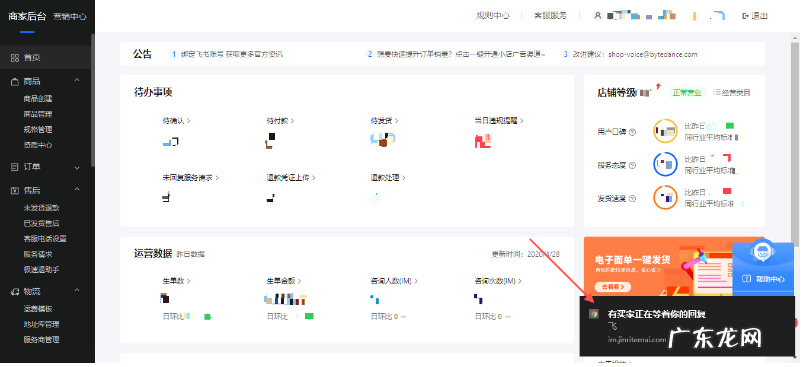Open 极速退助手 in sidebar

(41, 269)
